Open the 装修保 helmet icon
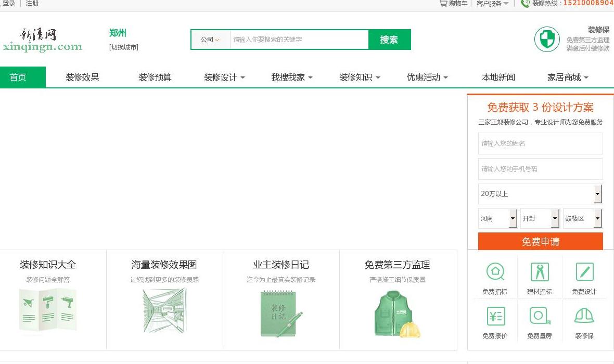614x364 pixels. pyautogui.click(x=584, y=316)
